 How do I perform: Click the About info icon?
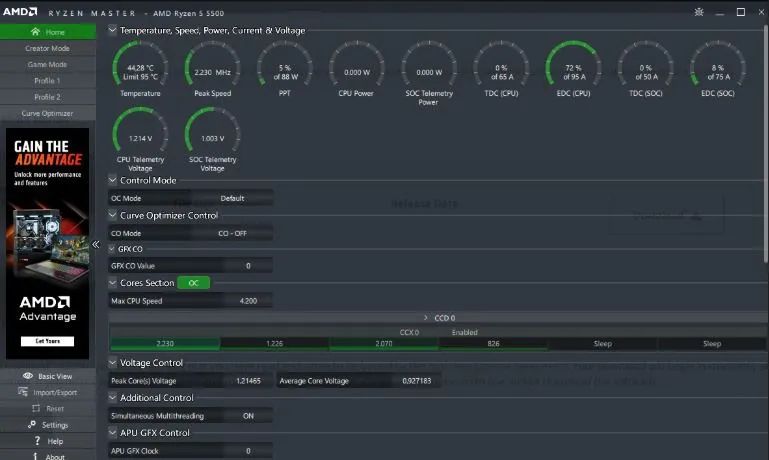[35, 456]
